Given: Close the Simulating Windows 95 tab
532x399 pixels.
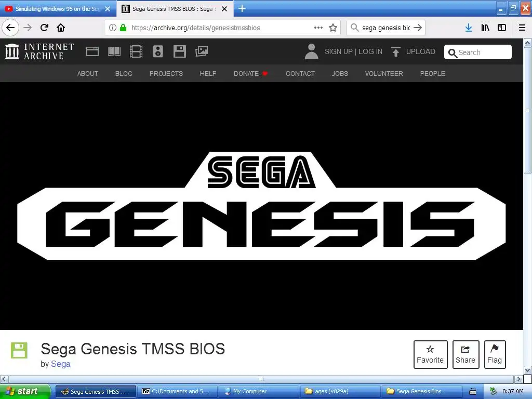Looking at the screenshot, I should tap(108, 9).
